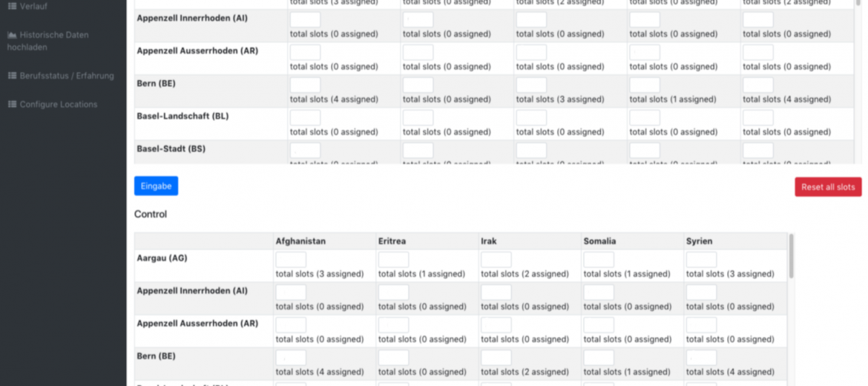This screenshot has height=386, width=868.
Task: Focus Aargau Syrien slot field in Control
Action: 701,260
